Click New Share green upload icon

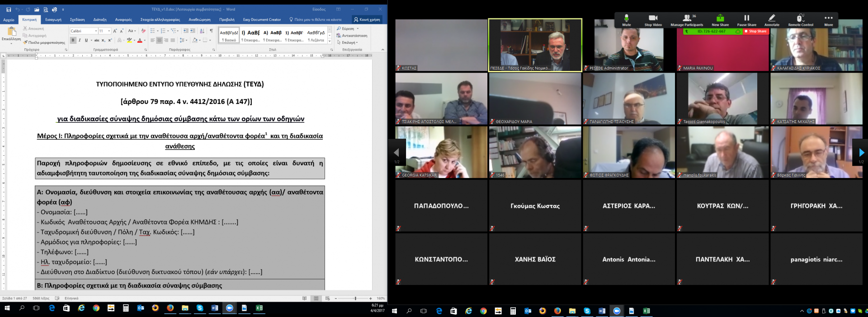click(x=720, y=19)
